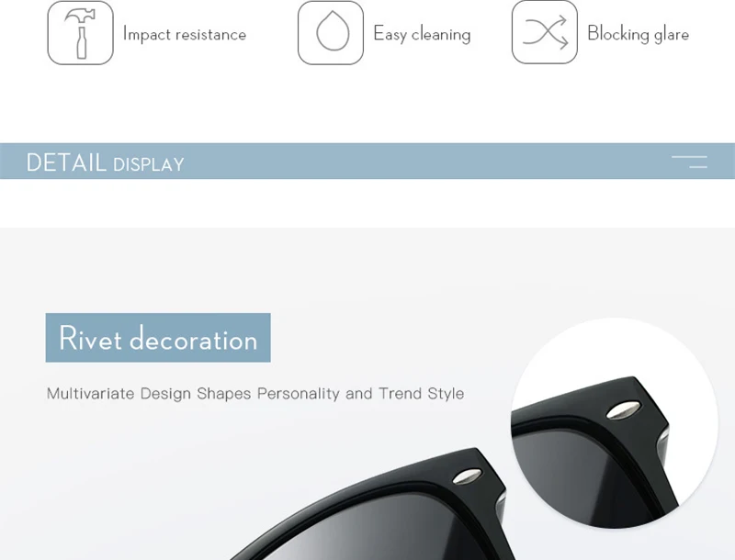Select the "Impact resistance" label text

185,34
